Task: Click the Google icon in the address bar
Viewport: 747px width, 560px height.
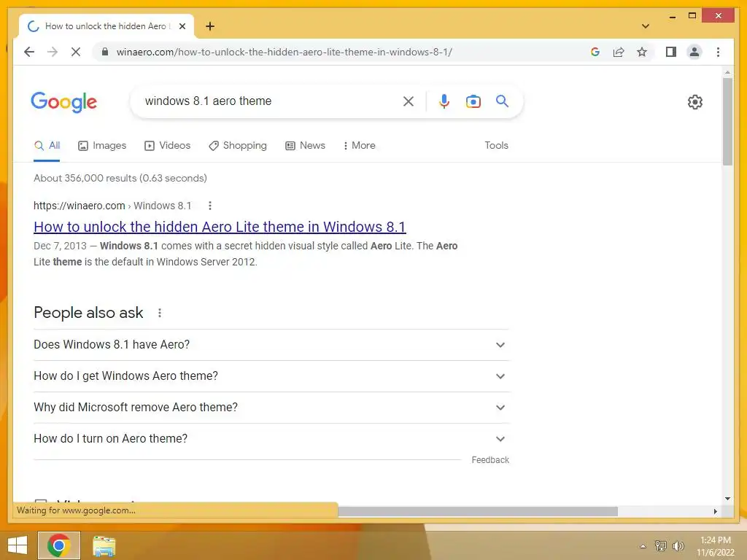Action: tap(595, 52)
